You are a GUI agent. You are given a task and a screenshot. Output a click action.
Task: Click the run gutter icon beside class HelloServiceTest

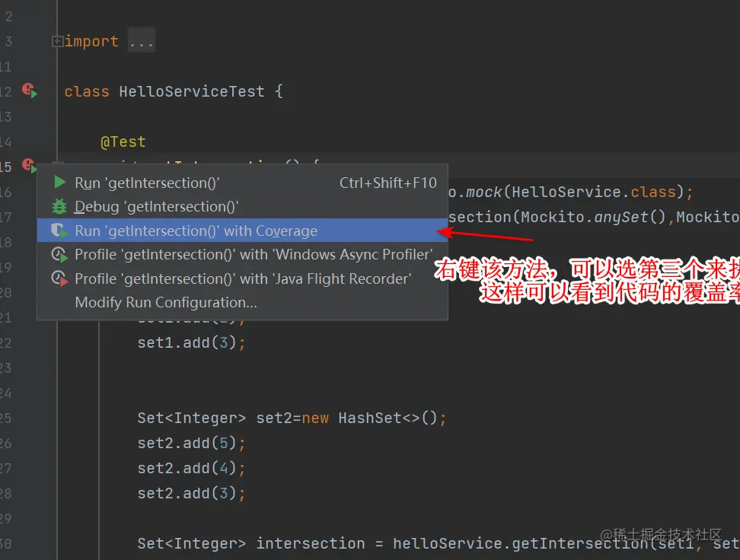pos(29,91)
